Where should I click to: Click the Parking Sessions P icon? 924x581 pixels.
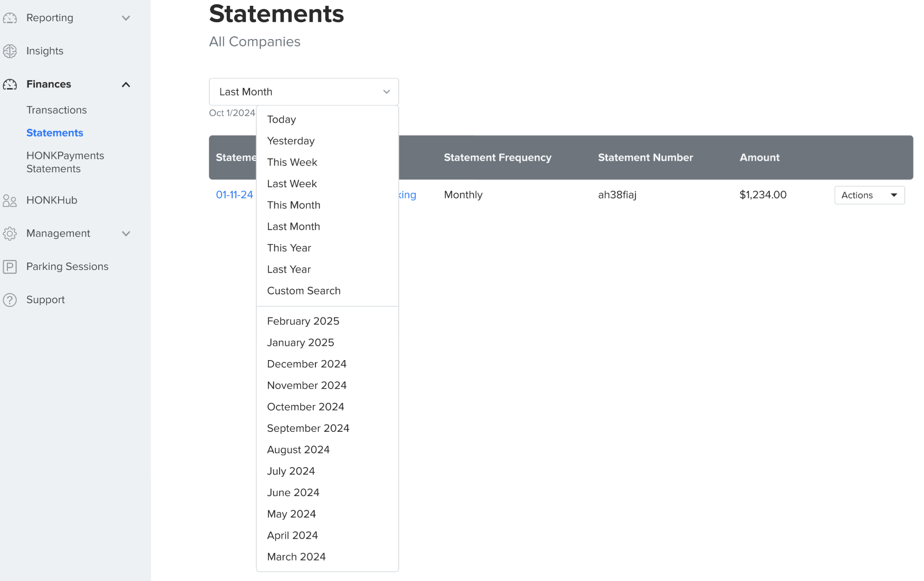(x=10, y=267)
